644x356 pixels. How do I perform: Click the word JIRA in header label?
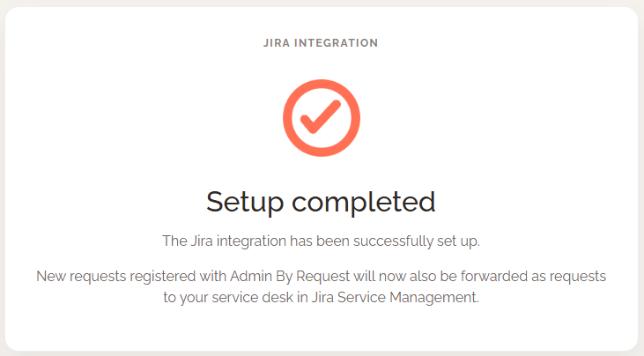tap(277, 42)
